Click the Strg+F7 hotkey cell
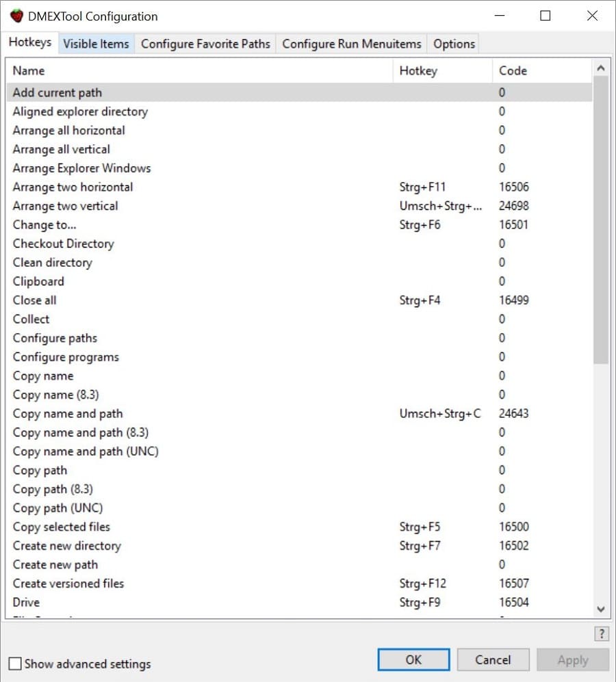The image size is (616, 682). tap(420, 546)
